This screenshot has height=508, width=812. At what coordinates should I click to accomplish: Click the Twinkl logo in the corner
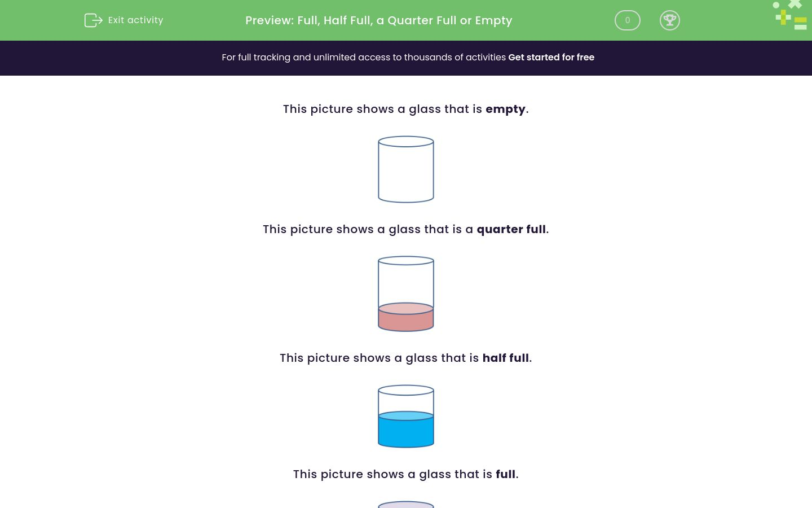click(x=789, y=15)
